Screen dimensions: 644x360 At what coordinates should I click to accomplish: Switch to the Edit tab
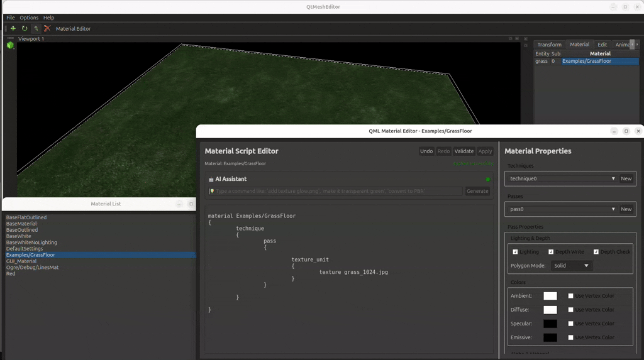[x=602, y=45]
